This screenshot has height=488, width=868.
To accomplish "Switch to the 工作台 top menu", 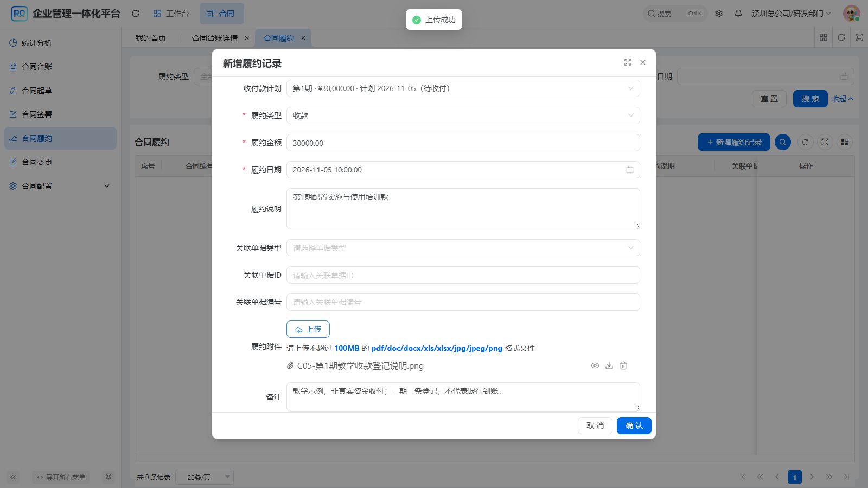I will 171,14.
